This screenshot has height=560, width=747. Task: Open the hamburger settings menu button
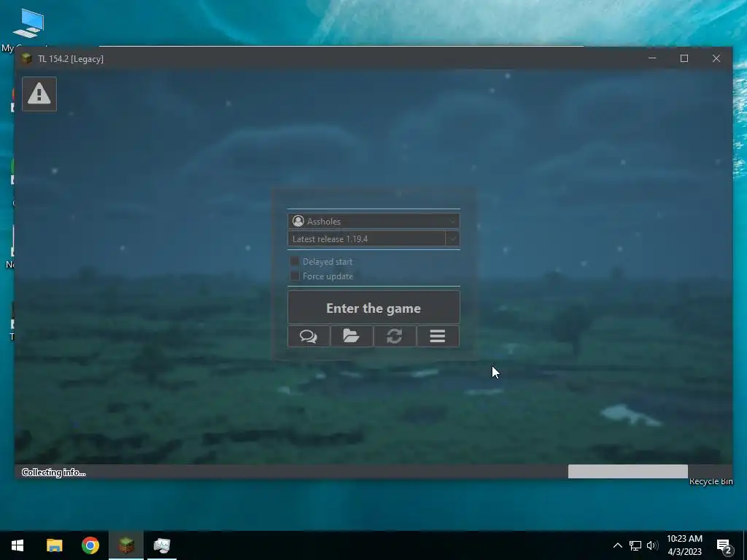click(438, 336)
